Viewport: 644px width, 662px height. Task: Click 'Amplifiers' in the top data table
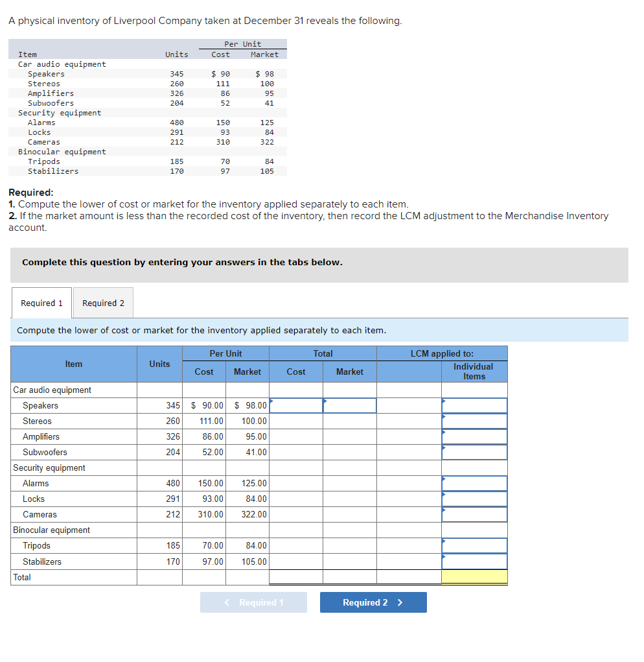click(x=51, y=93)
